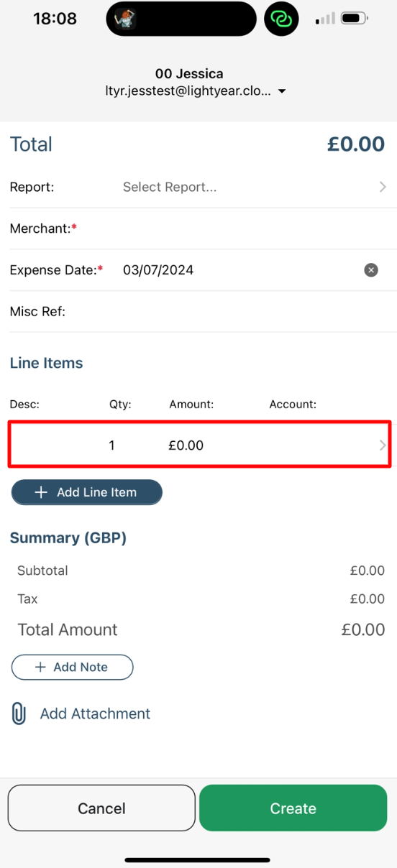Tap the plus icon on Add Note
Image resolution: width=397 pixels, height=868 pixels.
click(x=40, y=667)
